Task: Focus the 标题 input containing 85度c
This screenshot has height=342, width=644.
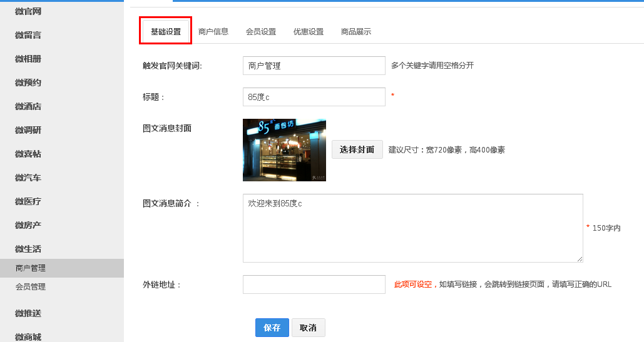Action: 314,97
